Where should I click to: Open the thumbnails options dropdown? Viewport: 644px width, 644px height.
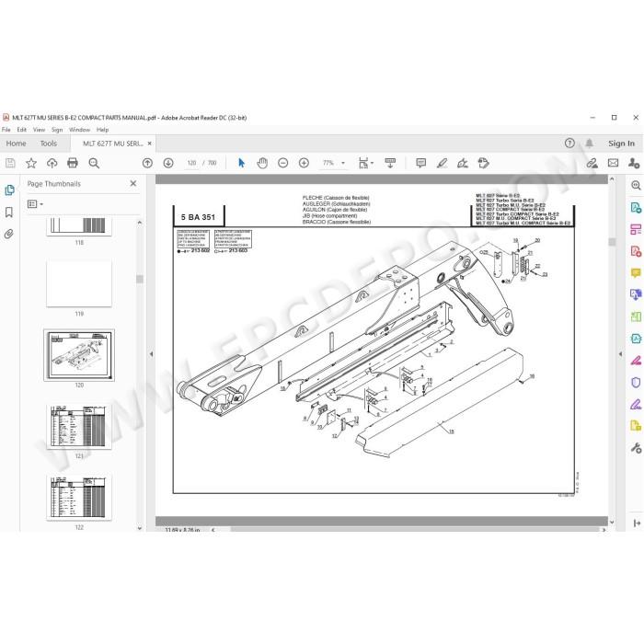pyautogui.click(x=35, y=204)
